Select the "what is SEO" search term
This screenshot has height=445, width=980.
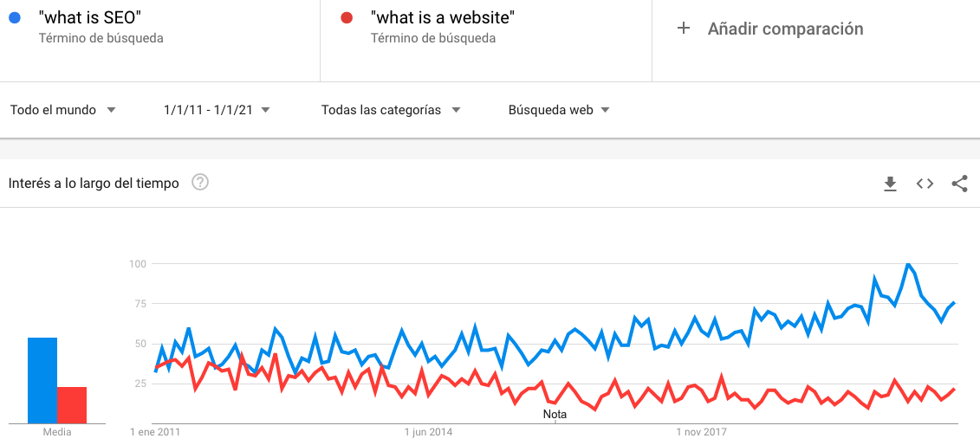[x=88, y=17]
